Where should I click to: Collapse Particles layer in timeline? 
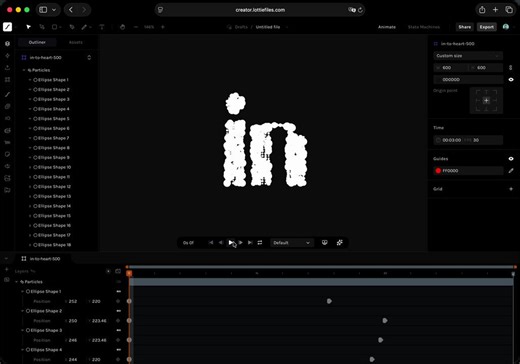click(17, 282)
